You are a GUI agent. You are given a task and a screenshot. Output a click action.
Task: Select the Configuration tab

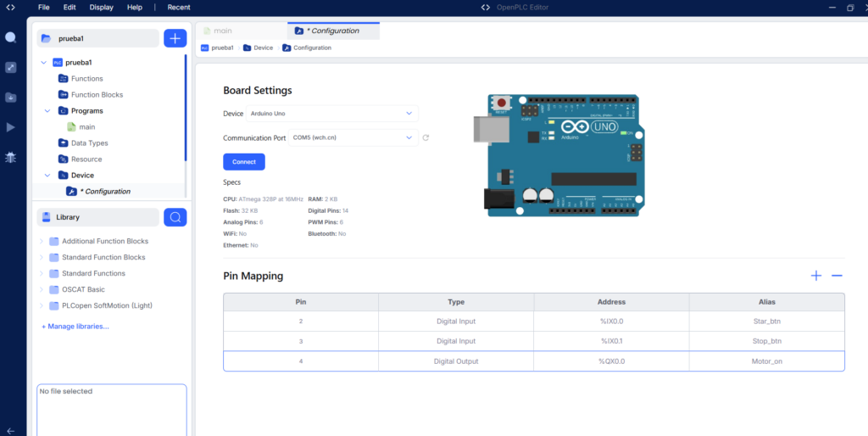[333, 31]
